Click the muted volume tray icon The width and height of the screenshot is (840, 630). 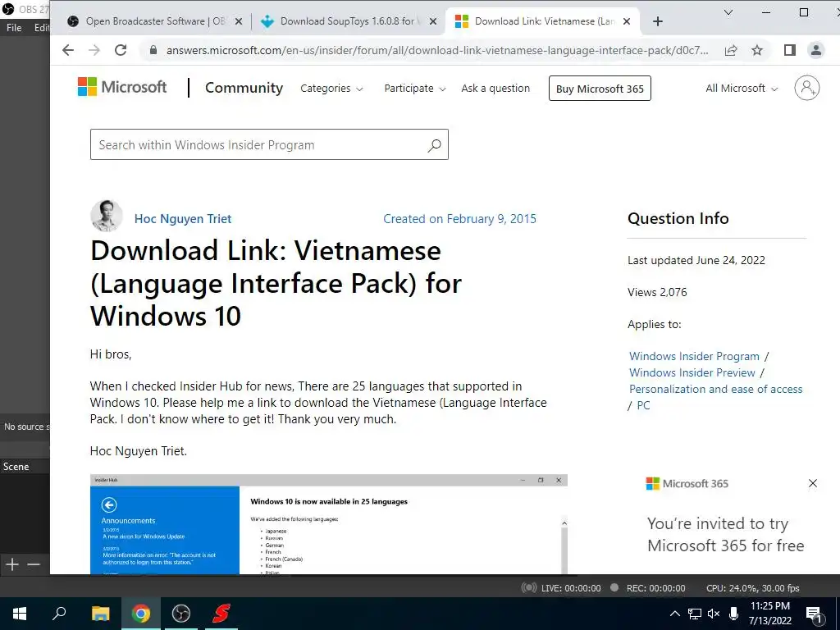[x=714, y=614]
